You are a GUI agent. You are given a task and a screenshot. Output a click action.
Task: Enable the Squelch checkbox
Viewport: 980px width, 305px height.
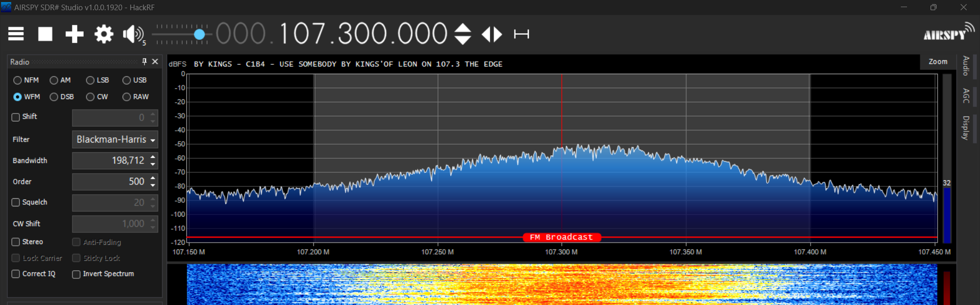click(16, 202)
